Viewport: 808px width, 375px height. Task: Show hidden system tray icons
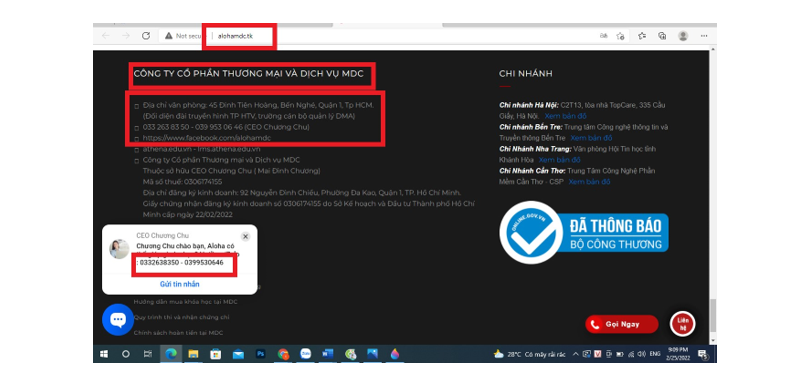click(576, 354)
